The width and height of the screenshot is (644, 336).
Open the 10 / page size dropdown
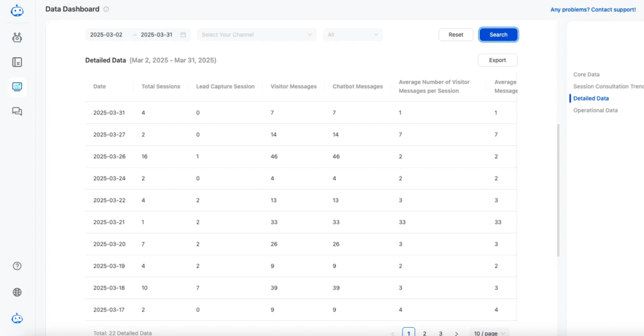tap(489, 333)
